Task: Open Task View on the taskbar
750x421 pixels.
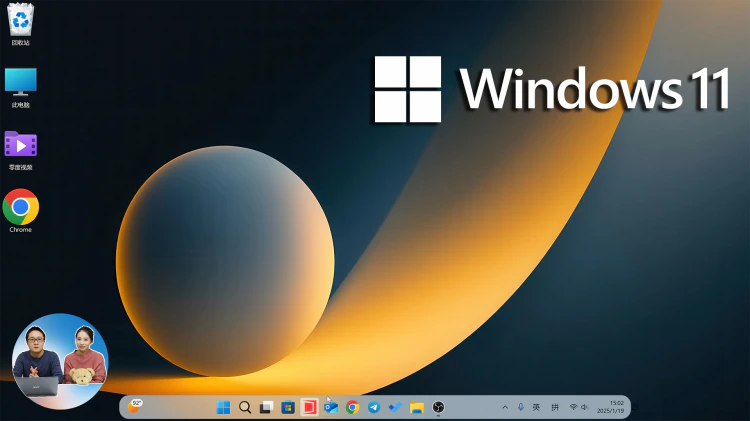Action: (266, 408)
